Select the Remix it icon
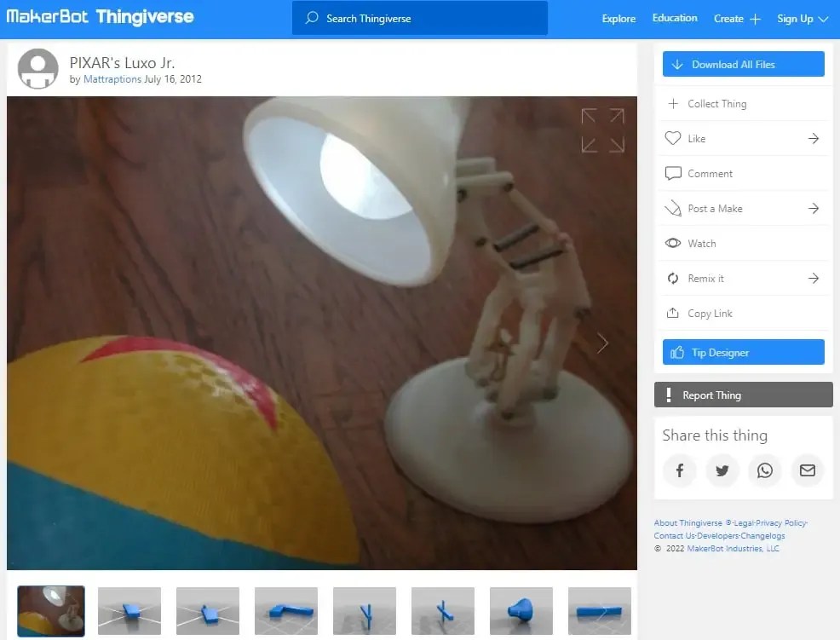Image resolution: width=840 pixels, height=640 pixels. pyautogui.click(x=674, y=278)
